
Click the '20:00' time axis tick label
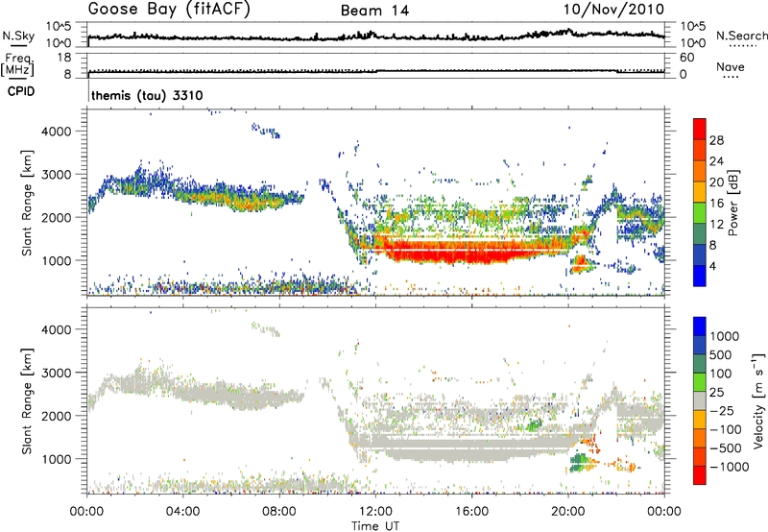coord(567,512)
